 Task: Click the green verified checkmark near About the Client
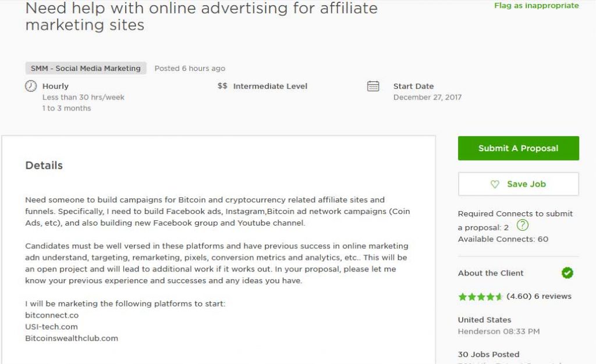point(567,273)
